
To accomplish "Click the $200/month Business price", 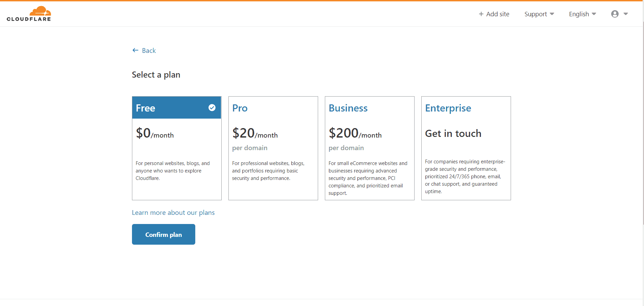I will point(355,133).
